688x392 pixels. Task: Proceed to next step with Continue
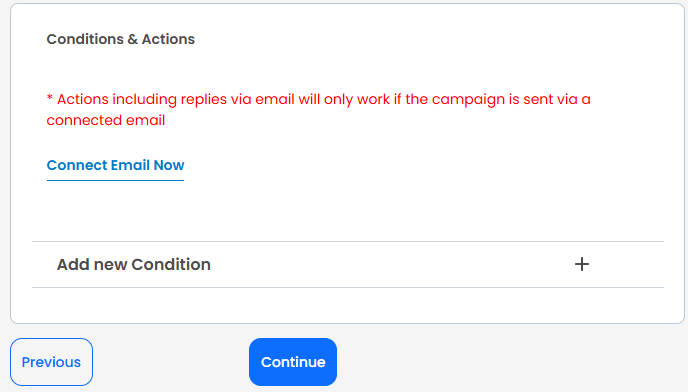point(293,362)
